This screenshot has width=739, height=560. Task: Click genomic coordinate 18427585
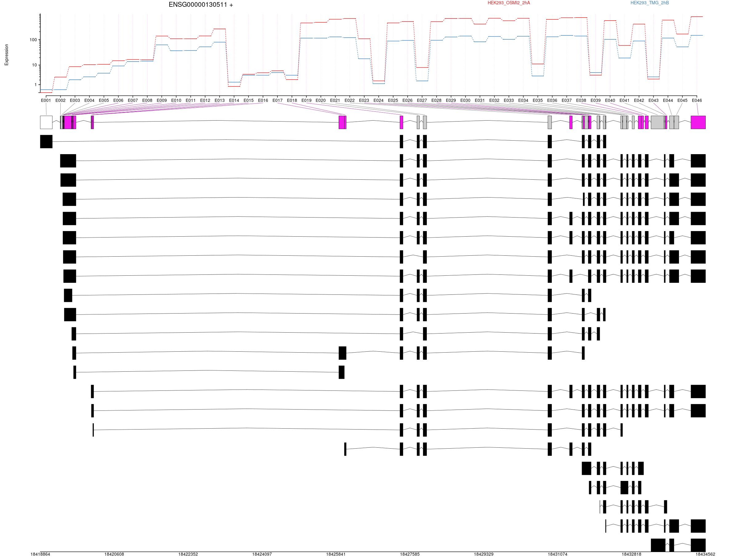[410, 554]
